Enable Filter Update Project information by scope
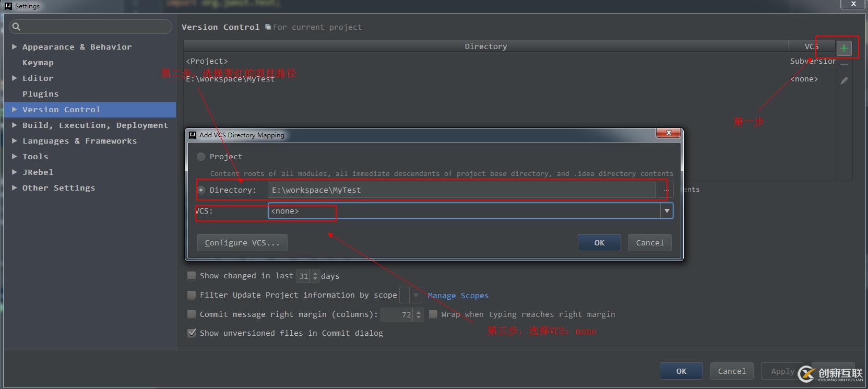 point(192,295)
